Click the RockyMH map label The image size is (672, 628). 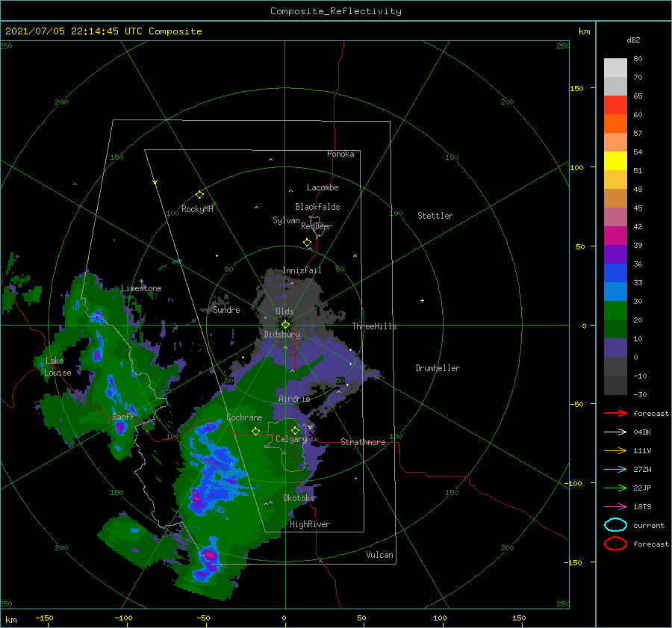[x=197, y=209]
